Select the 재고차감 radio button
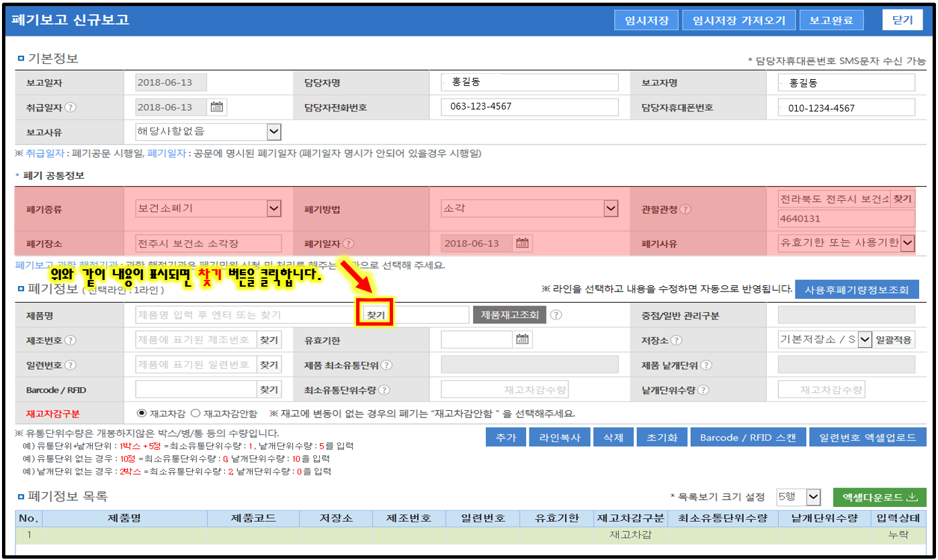Screen dimensions: 938x560 click(142, 414)
